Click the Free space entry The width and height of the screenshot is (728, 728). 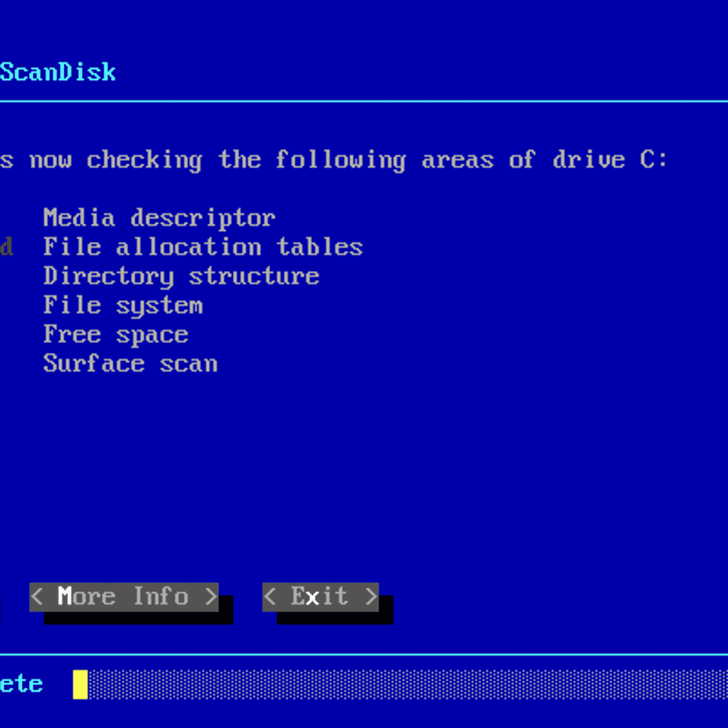coord(115,334)
